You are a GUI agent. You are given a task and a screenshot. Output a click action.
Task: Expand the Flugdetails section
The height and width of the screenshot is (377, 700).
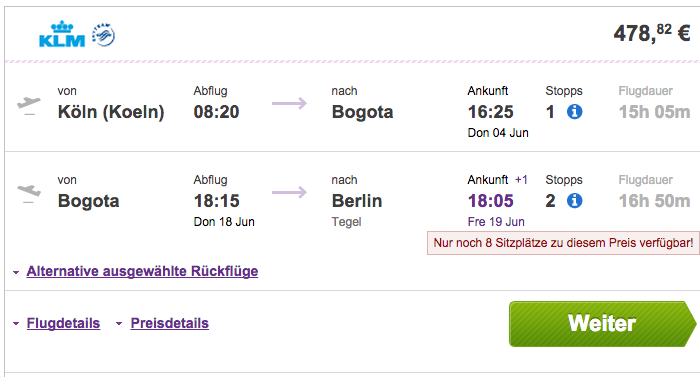click(x=63, y=323)
